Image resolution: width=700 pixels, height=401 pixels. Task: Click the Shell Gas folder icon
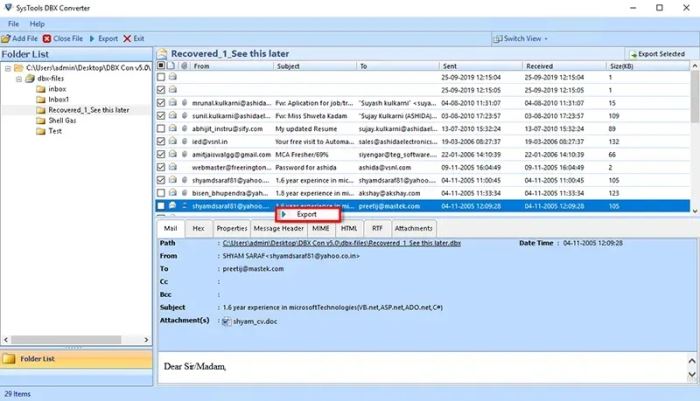point(41,121)
